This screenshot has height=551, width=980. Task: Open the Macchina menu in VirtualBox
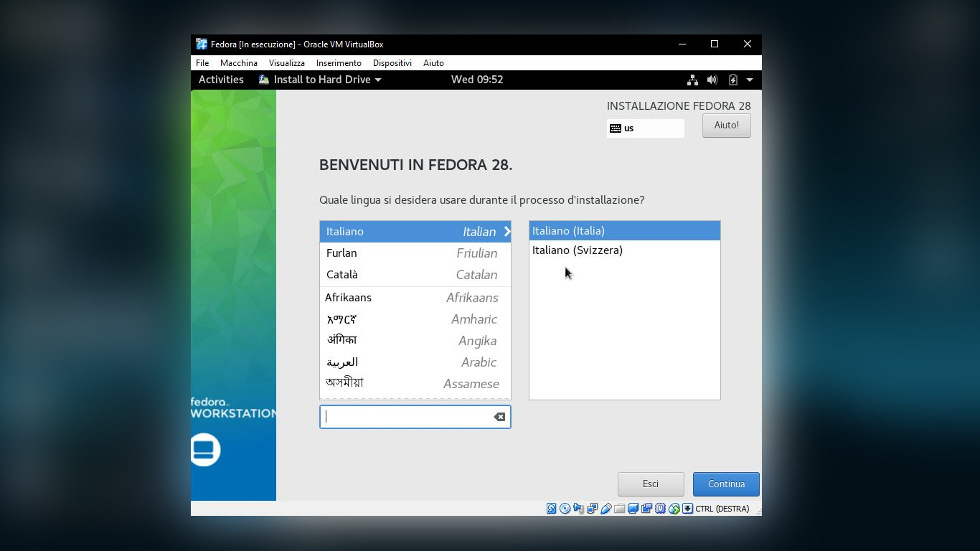pyautogui.click(x=238, y=62)
